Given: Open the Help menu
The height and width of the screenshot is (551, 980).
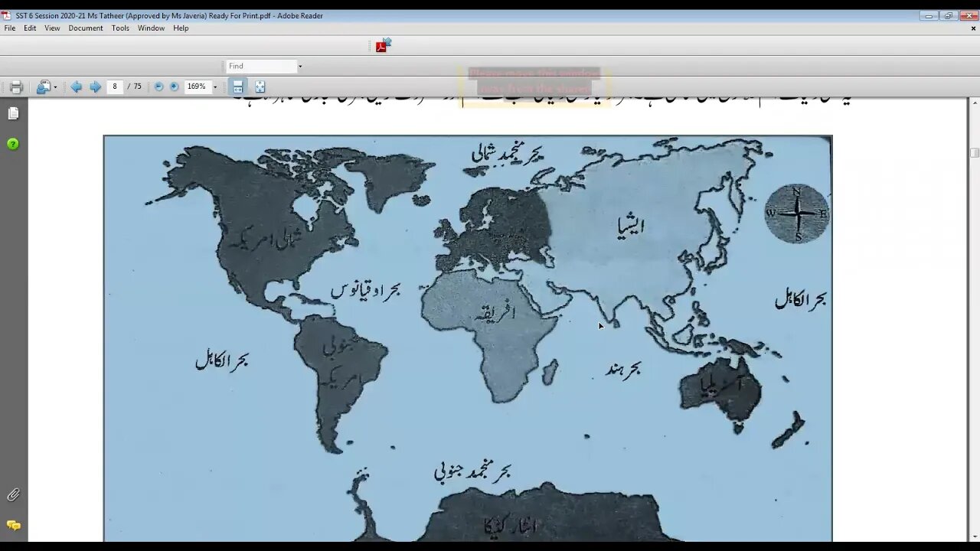Looking at the screenshot, I should [181, 28].
